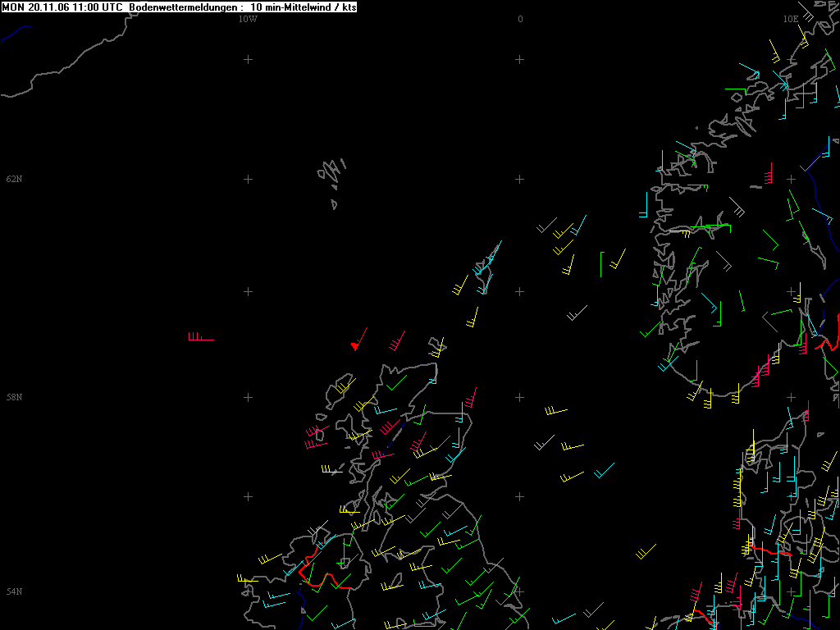840x630 pixels.
Task: Click the grid cross at 10W and 60N
Action: point(248,291)
